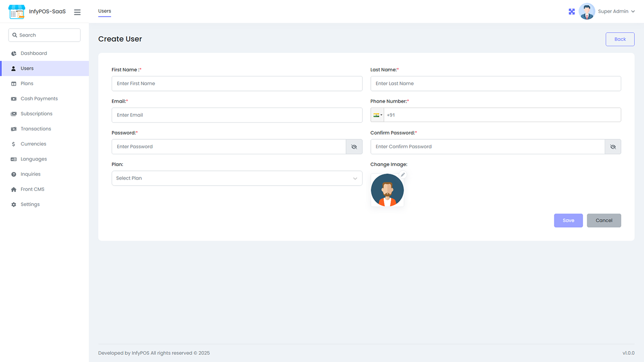Expand the Super Admin account menu
The width and height of the screenshot is (644, 362).
[616, 11]
